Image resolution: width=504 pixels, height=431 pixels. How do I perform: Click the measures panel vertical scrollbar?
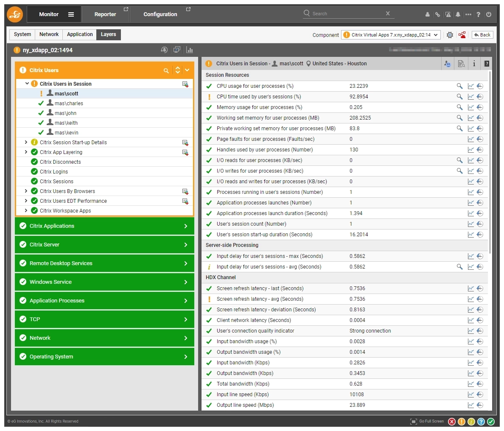[490, 162]
